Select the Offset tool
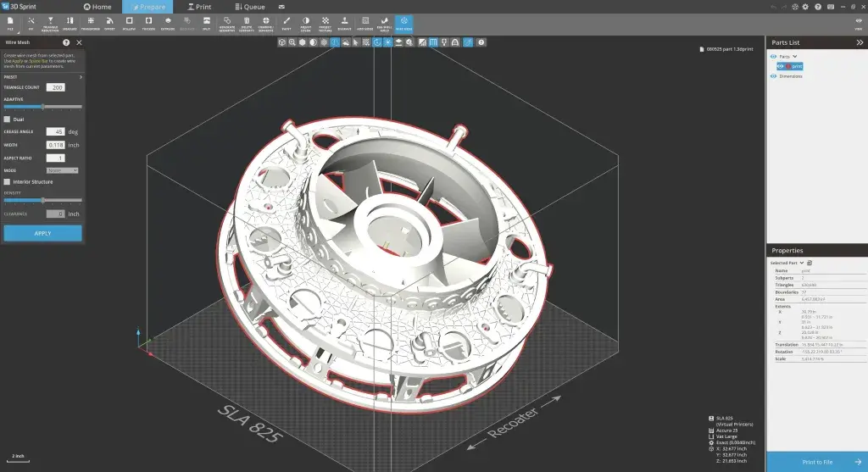Viewport: 868px width, 472px height. [x=109, y=23]
